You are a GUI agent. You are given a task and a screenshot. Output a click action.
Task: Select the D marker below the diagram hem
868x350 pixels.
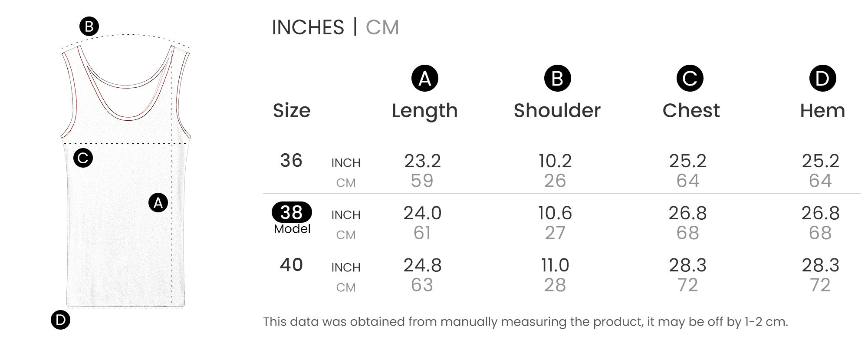click(60, 320)
